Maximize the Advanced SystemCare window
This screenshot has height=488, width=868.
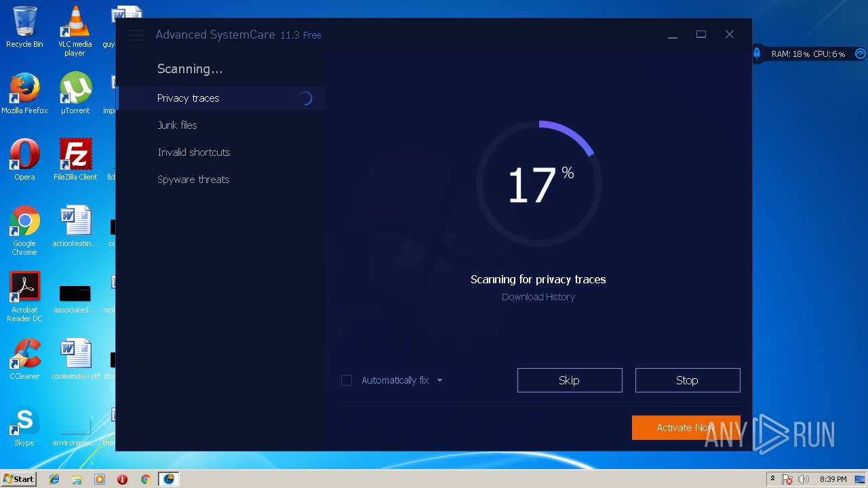click(x=701, y=35)
